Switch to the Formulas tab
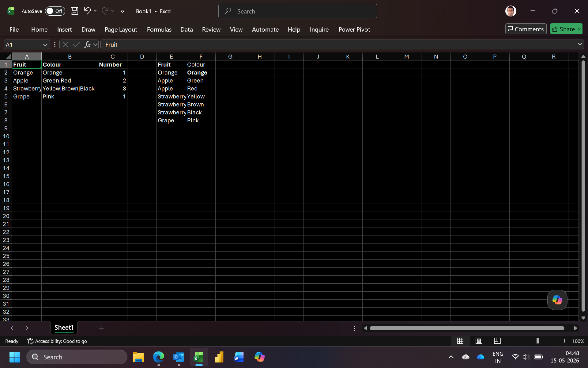Viewport: 588px width, 368px height. 159,29
